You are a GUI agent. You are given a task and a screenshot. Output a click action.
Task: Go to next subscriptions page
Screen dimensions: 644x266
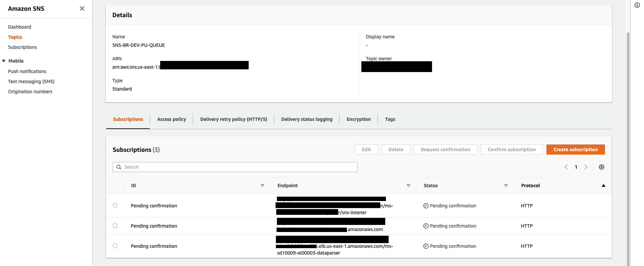coord(586,167)
